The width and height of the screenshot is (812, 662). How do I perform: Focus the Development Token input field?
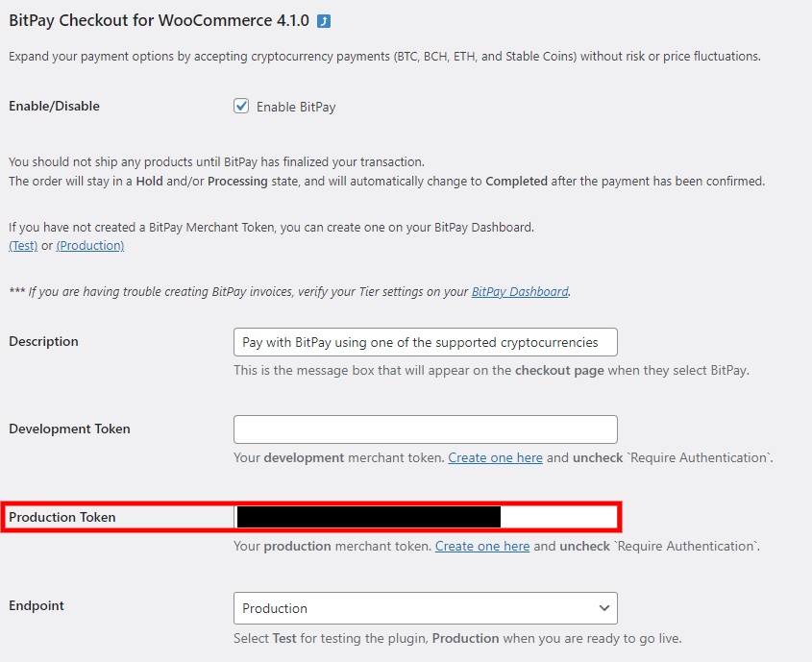[x=425, y=429]
